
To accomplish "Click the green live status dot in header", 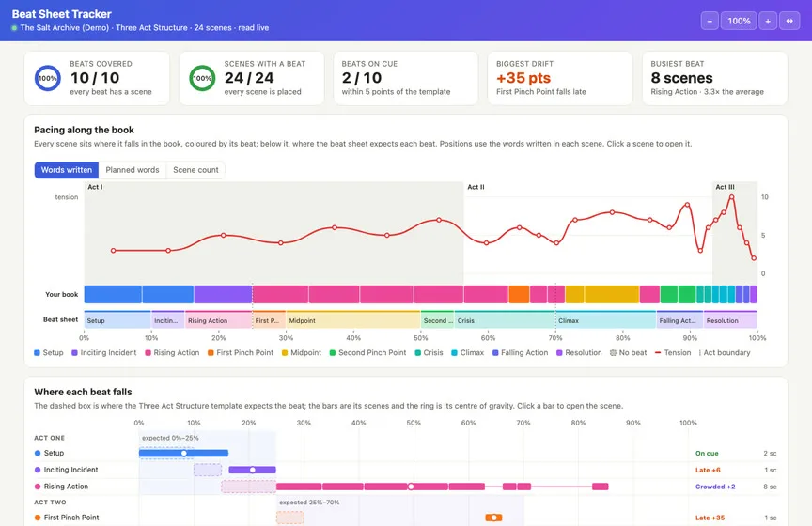I will coord(14,28).
